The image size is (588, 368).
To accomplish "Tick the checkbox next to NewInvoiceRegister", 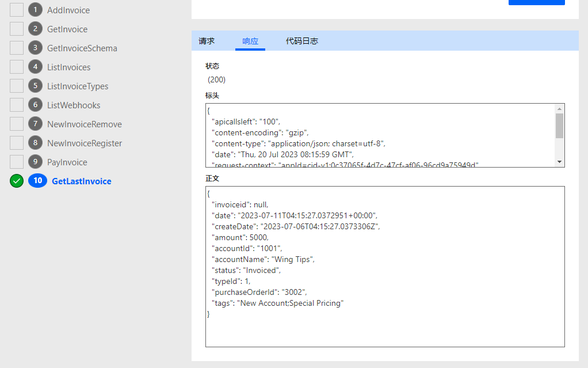I will pyautogui.click(x=17, y=143).
